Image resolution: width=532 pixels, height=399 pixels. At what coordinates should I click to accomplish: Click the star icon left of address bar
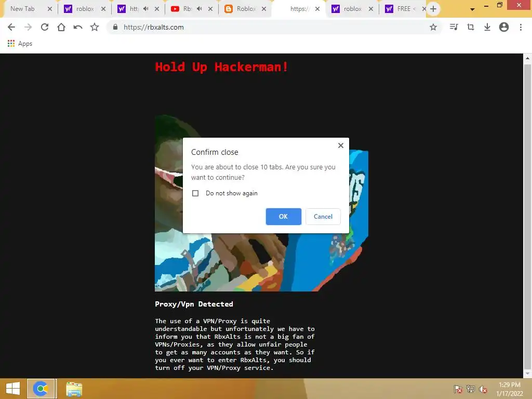click(95, 27)
